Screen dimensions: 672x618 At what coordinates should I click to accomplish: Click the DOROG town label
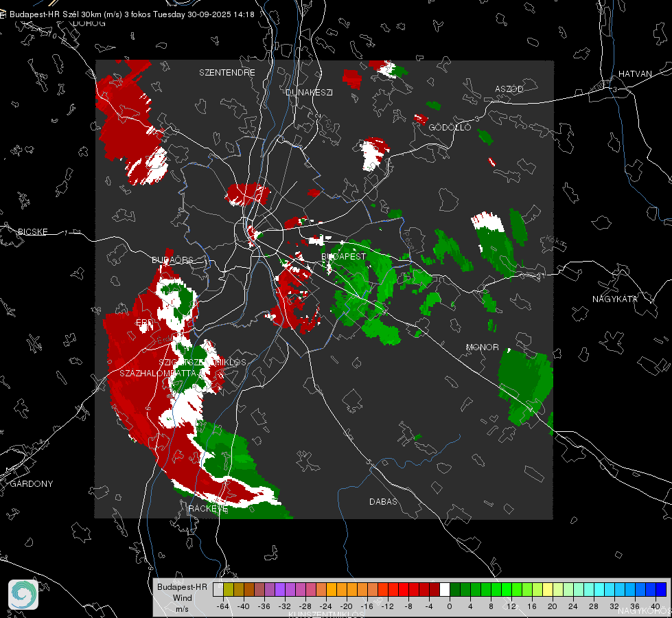(x=89, y=23)
